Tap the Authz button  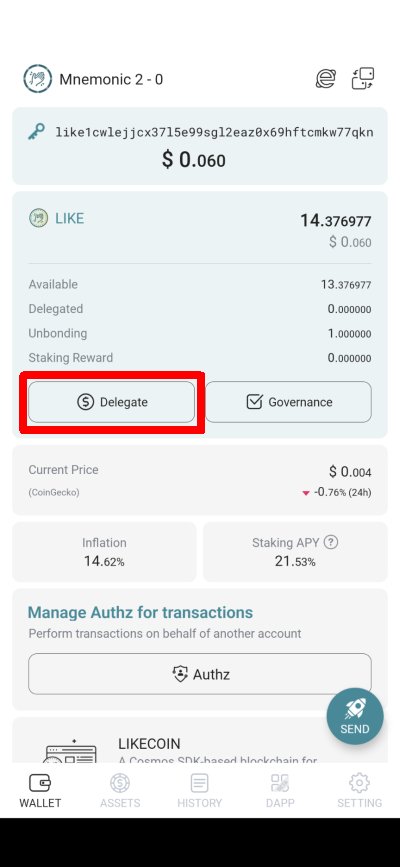pyautogui.click(x=200, y=674)
